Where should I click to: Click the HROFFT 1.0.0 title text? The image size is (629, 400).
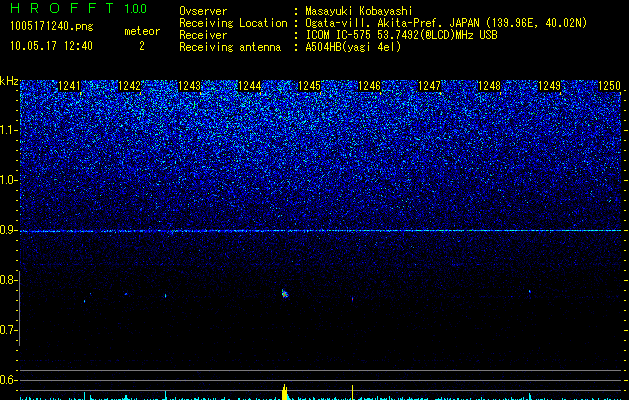pos(79,8)
